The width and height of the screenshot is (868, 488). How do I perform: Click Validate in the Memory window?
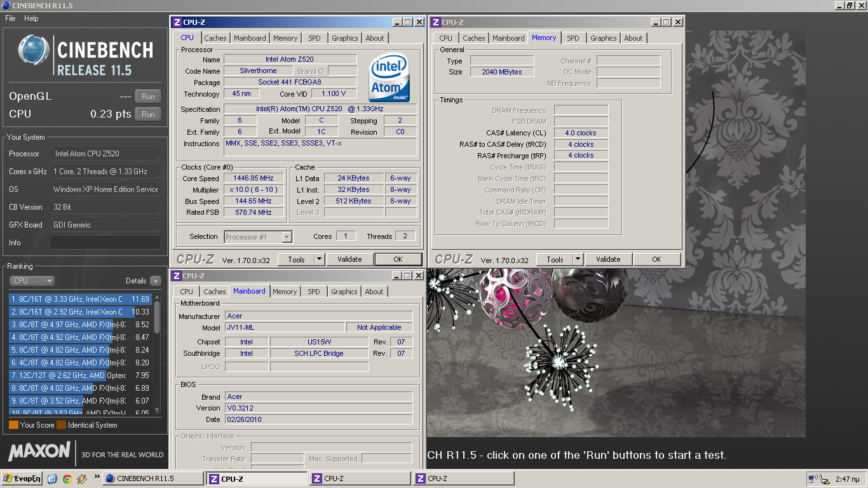[x=608, y=259]
